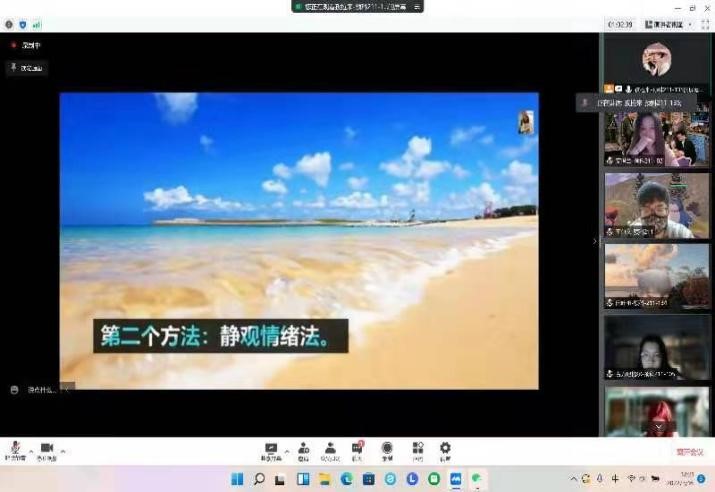
Task: Open the Apps grid icon
Action: tap(418, 451)
